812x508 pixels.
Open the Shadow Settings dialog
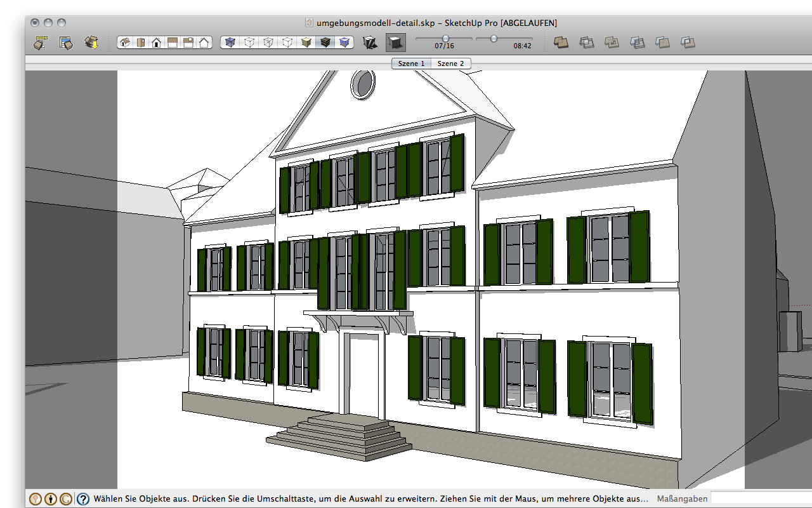click(370, 43)
